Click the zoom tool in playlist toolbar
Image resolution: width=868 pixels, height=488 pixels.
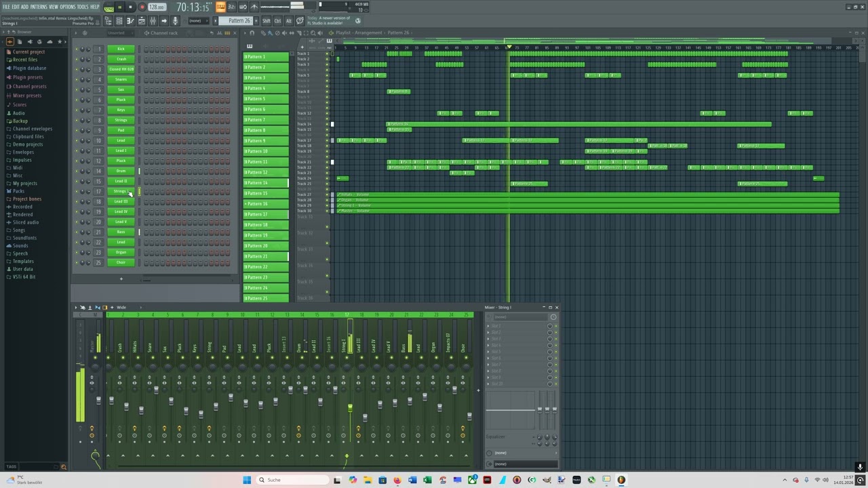[x=313, y=33]
